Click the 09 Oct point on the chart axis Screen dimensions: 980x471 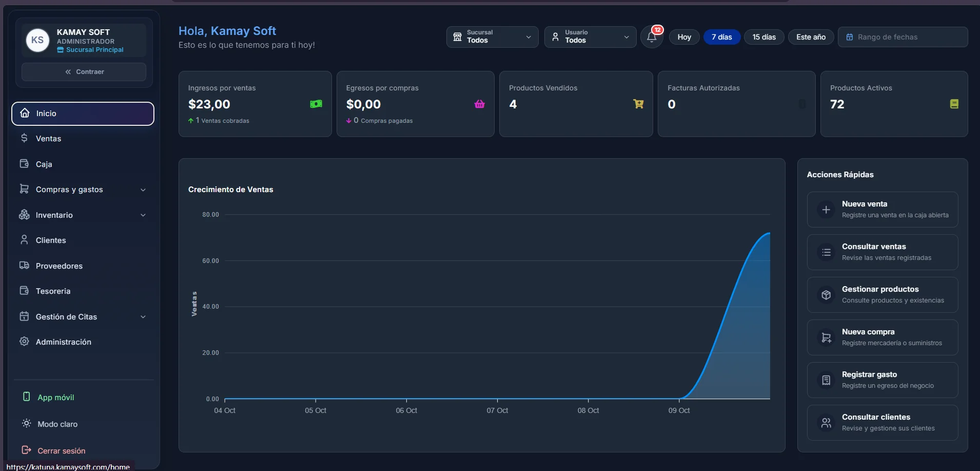[679, 410]
